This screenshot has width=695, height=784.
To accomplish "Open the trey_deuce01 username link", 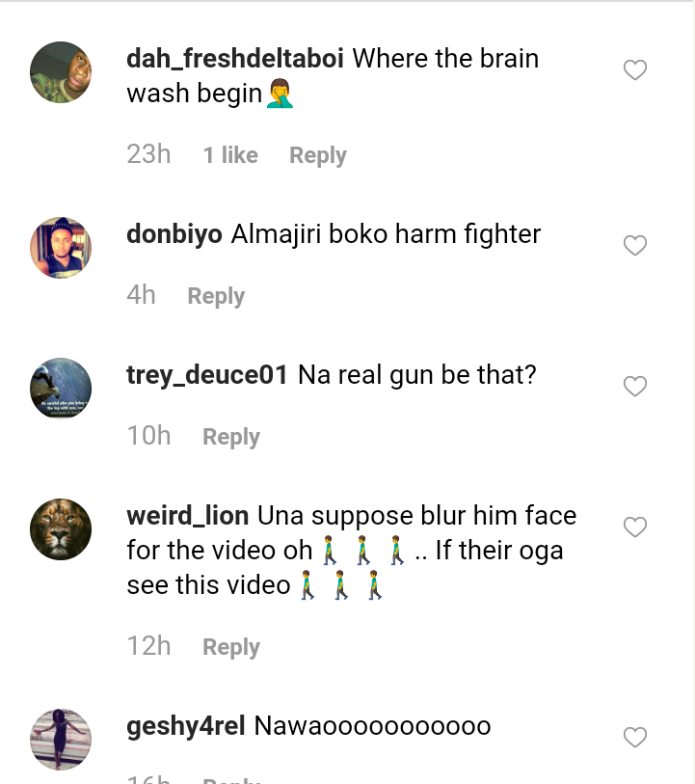I will [207, 375].
